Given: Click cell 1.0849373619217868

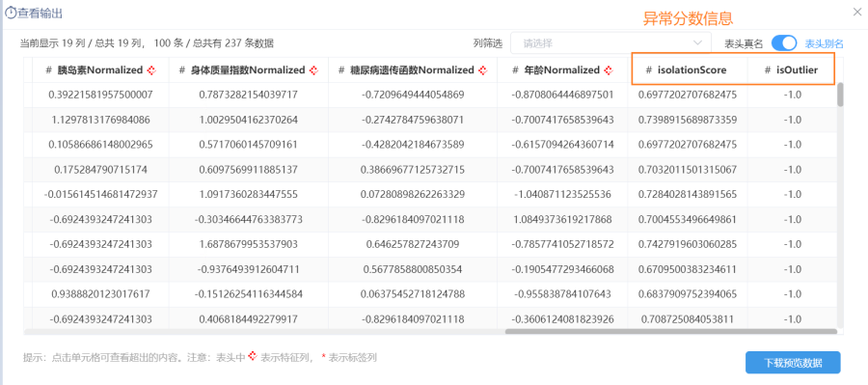Looking at the screenshot, I should point(562,219).
